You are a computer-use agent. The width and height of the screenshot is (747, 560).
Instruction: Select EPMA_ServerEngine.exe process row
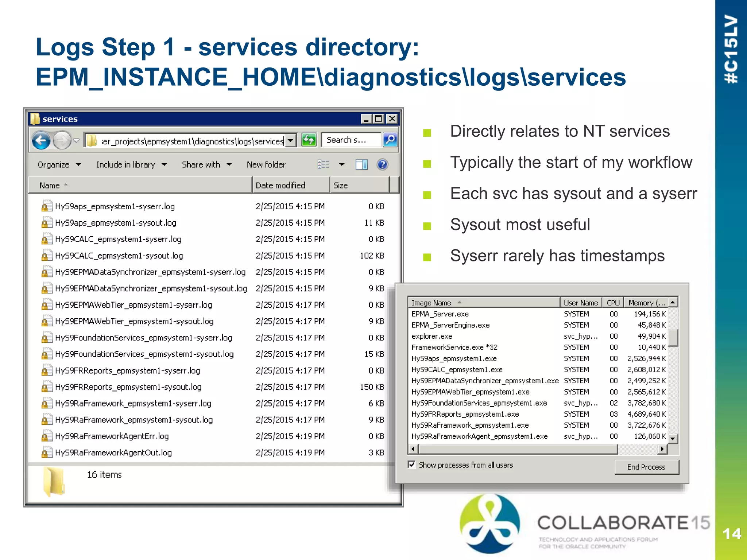pyautogui.click(x=538, y=325)
